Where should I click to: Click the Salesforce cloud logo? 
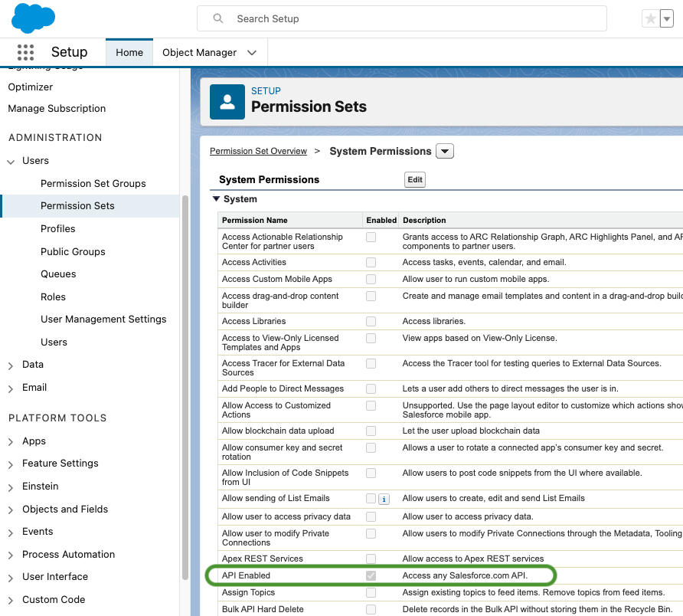pos(33,18)
